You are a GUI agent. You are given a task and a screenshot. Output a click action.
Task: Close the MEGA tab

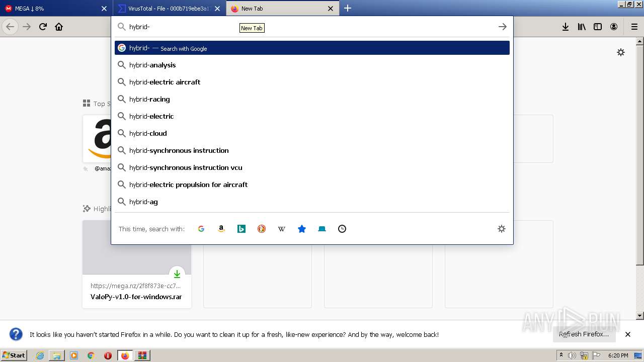104,9
